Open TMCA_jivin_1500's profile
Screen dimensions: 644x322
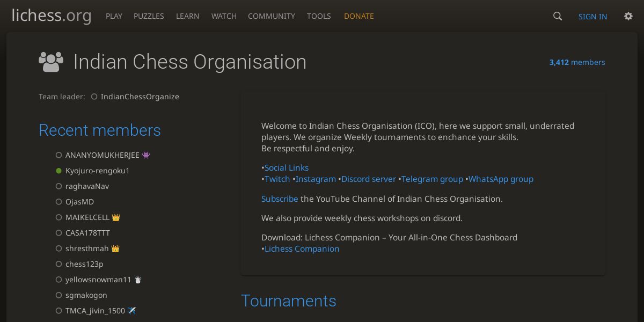(95, 311)
